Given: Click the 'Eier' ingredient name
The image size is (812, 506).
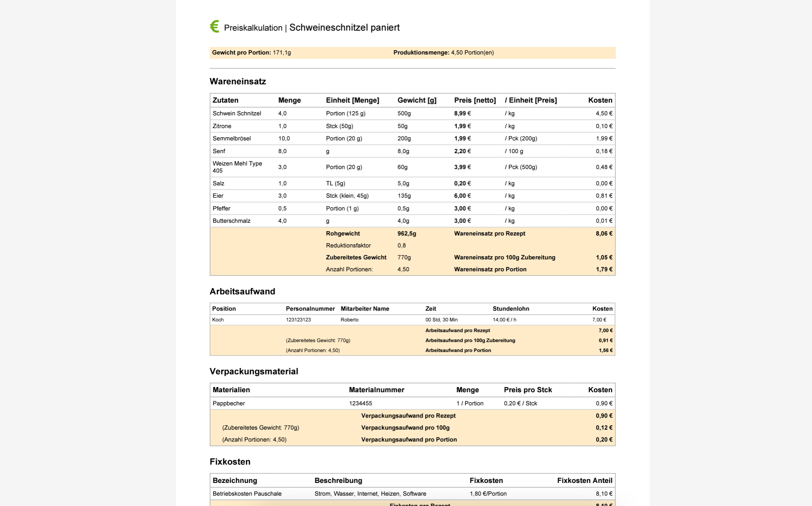Looking at the screenshot, I should [218, 196].
